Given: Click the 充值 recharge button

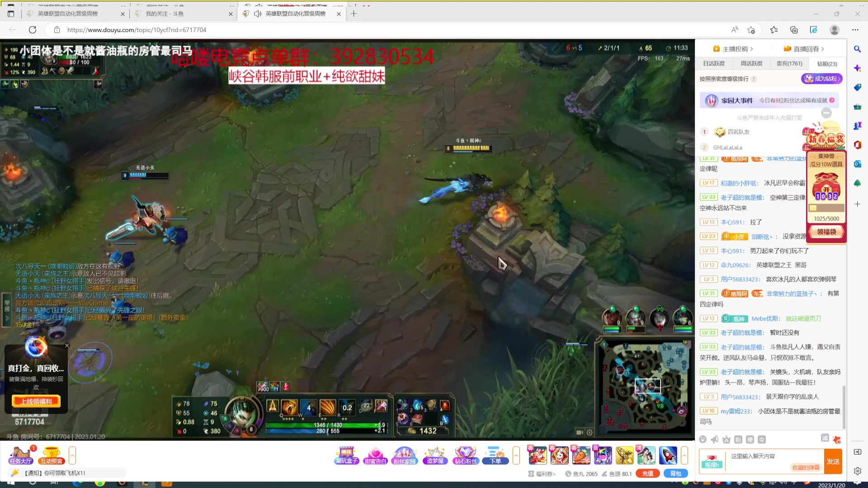Looking at the screenshot, I should click(x=647, y=474).
